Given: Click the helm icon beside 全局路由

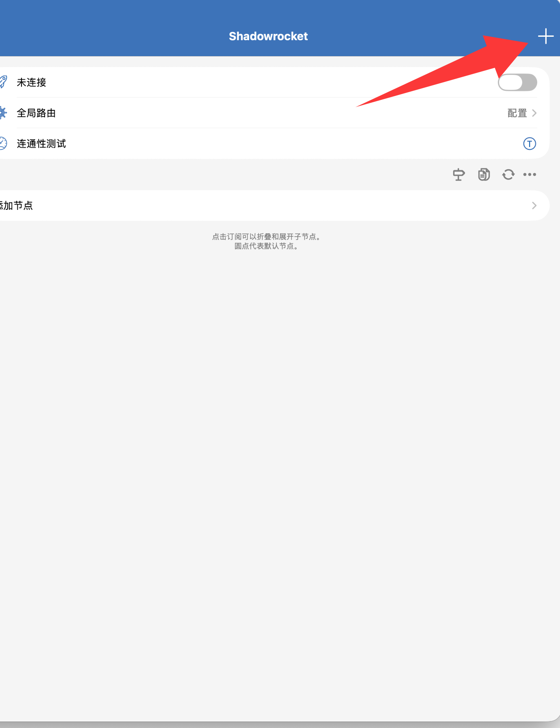Looking at the screenshot, I should click(3, 113).
